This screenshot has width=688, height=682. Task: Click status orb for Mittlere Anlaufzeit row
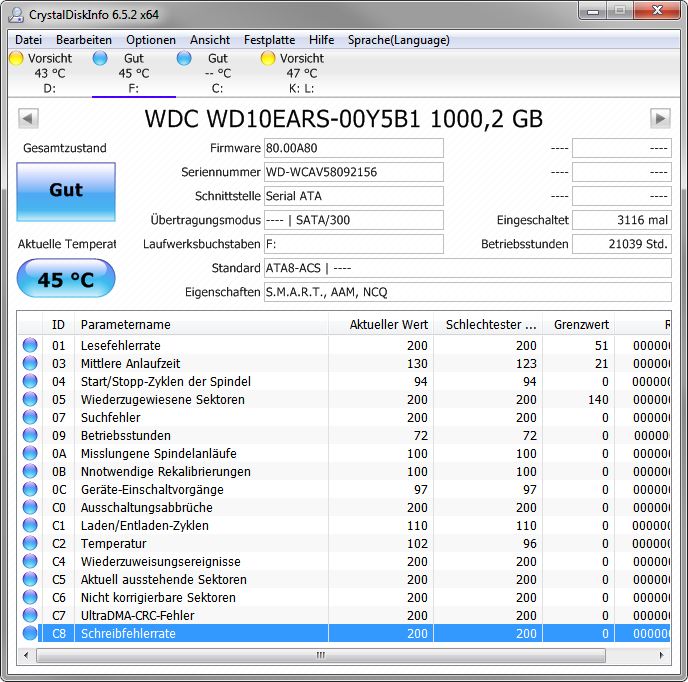[30, 363]
